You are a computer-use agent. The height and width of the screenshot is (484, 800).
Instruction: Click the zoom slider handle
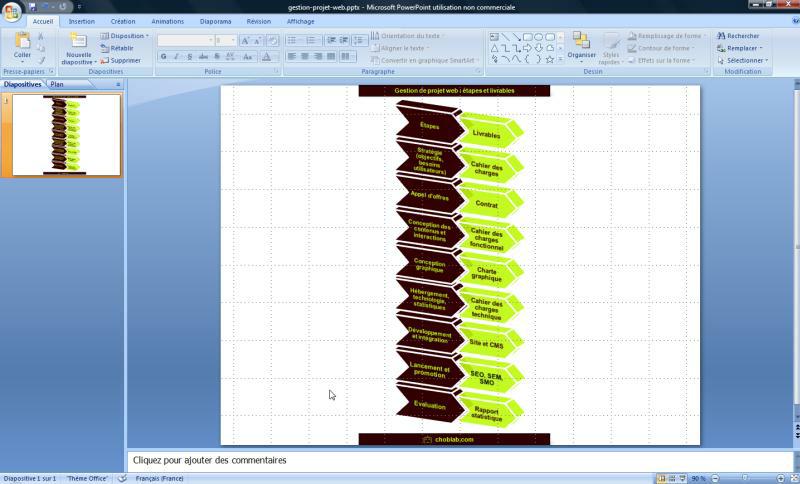pyautogui.click(x=744, y=478)
